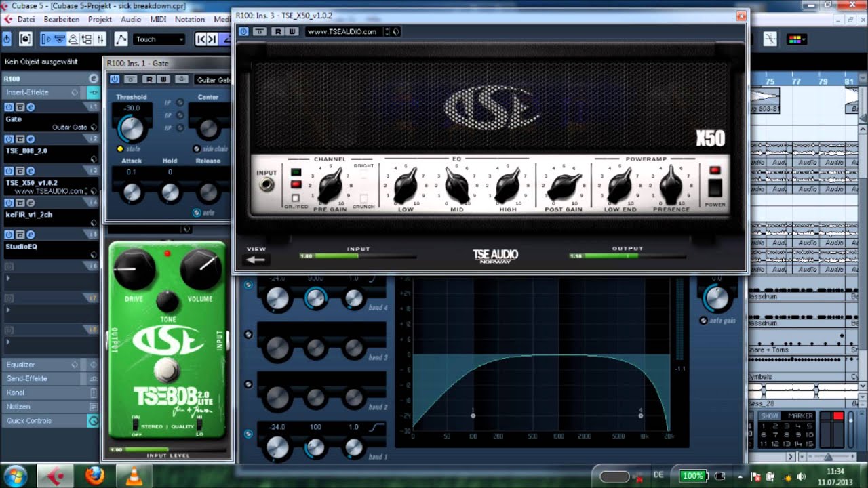
Task: Open the Projekt menu
Action: pyautogui.click(x=100, y=19)
